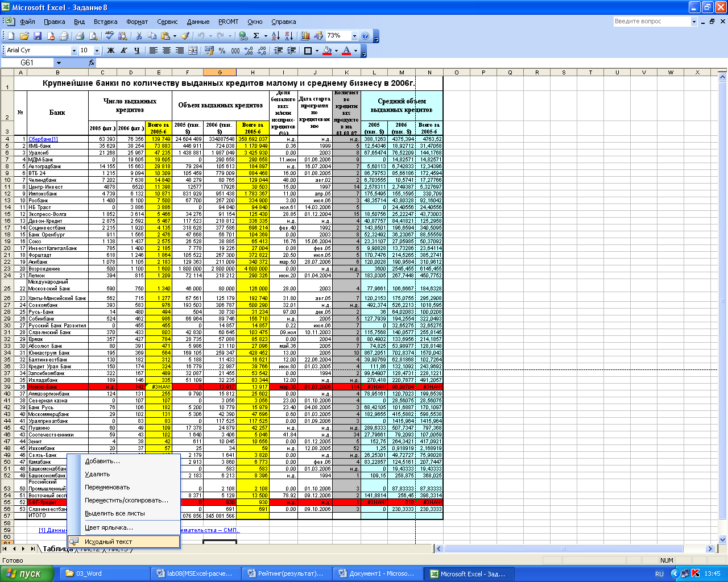Toggle Italic (К) formatting
The image size is (728, 582).
[x=123, y=51]
